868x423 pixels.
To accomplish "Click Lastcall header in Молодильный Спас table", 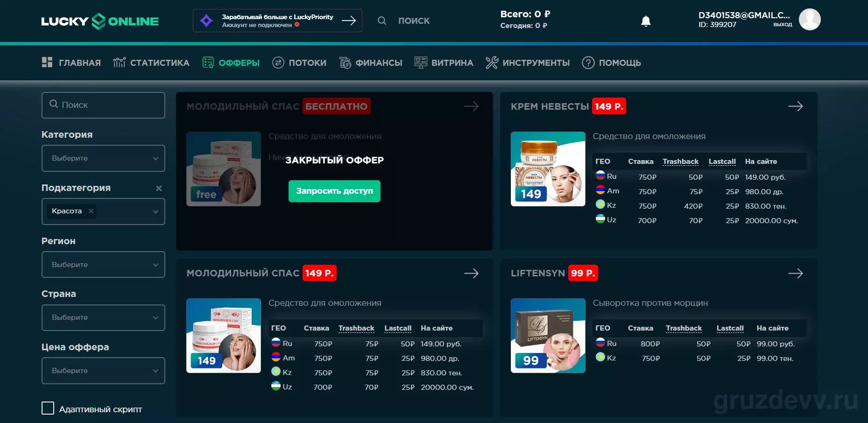I will (x=398, y=328).
